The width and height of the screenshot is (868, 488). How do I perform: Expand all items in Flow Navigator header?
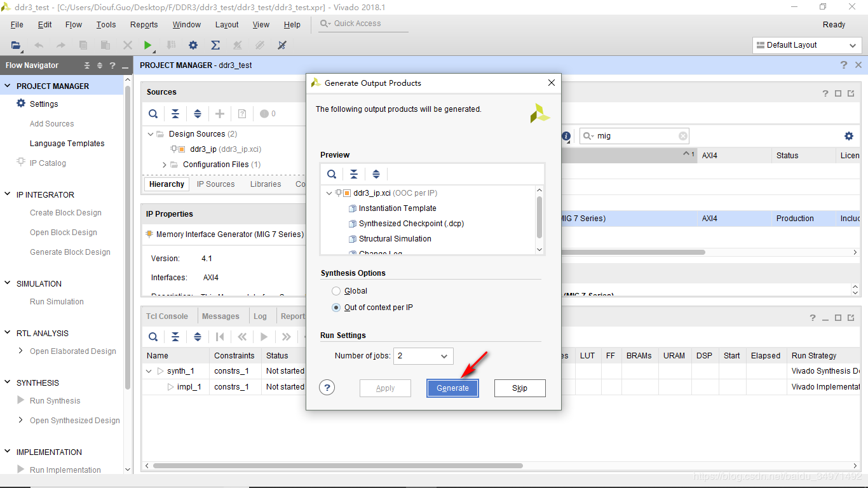100,65
